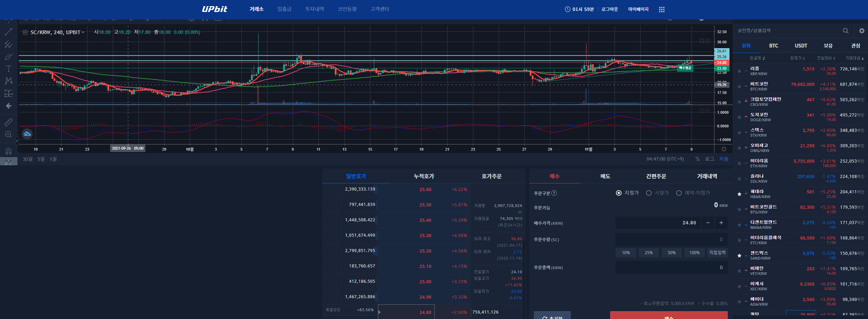The width and height of the screenshot is (868, 319).
Task: Open 코인동향 menu in header
Action: click(x=347, y=9)
